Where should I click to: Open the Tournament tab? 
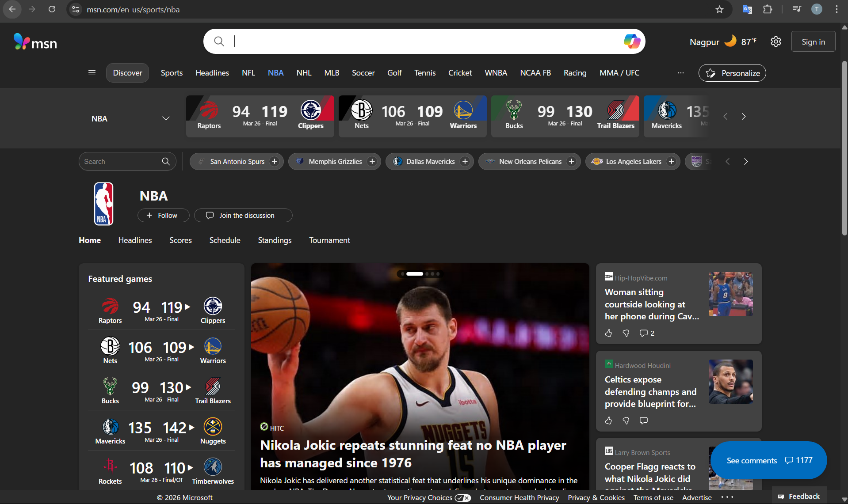tap(329, 240)
